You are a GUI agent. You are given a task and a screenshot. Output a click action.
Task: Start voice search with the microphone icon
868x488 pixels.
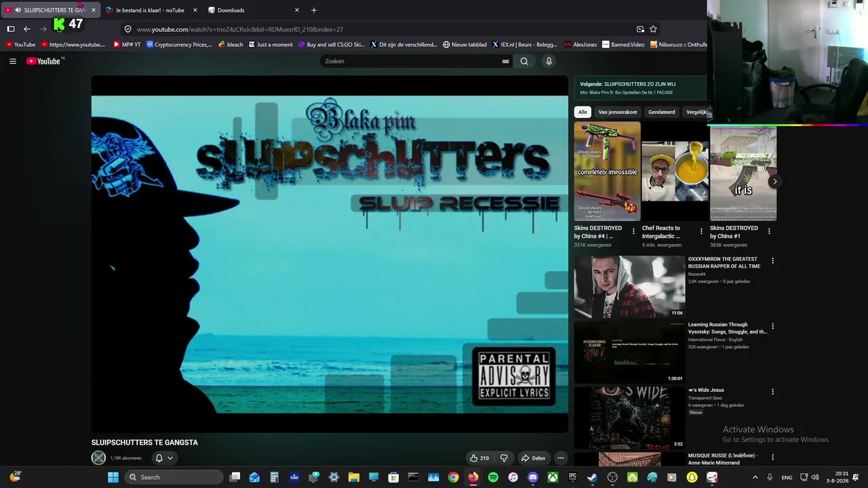(549, 61)
